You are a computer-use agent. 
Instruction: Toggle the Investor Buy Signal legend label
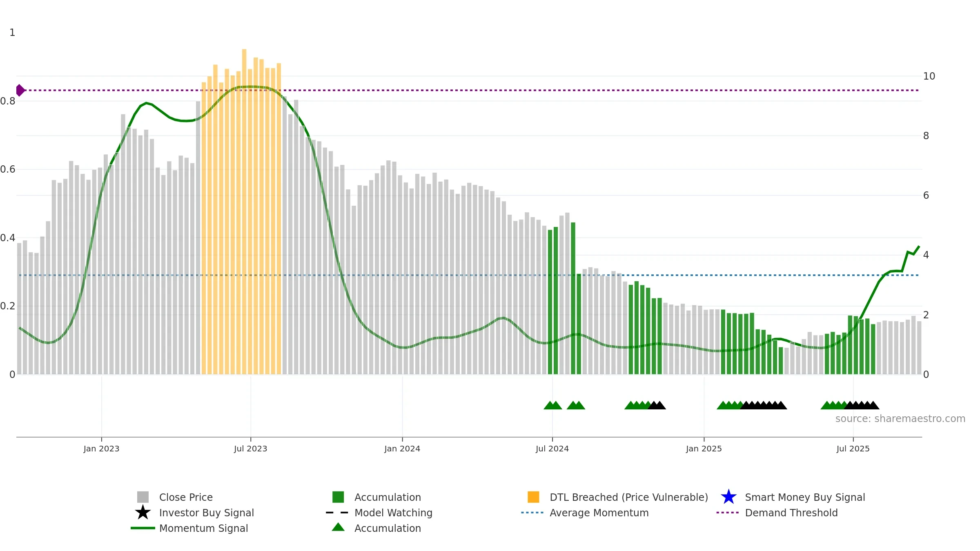point(207,513)
